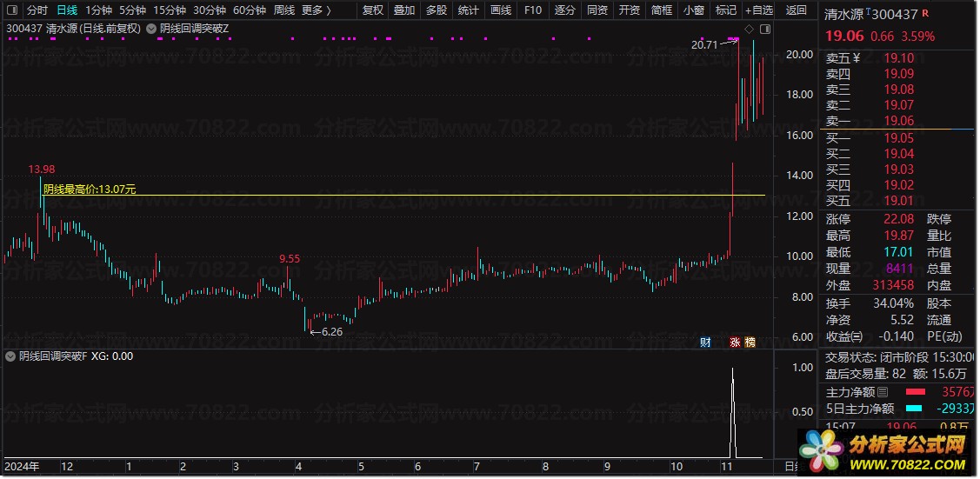
Task: Open F10 company info
Action: 533,10
